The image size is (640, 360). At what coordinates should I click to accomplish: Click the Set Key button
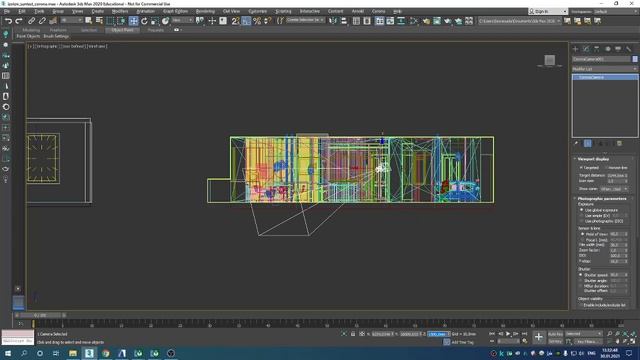pos(555,341)
